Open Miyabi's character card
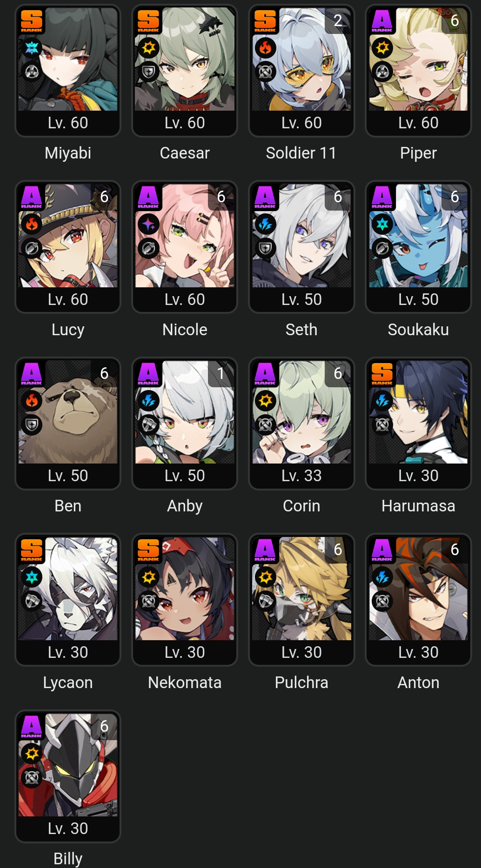 pyautogui.click(x=68, y=71)
